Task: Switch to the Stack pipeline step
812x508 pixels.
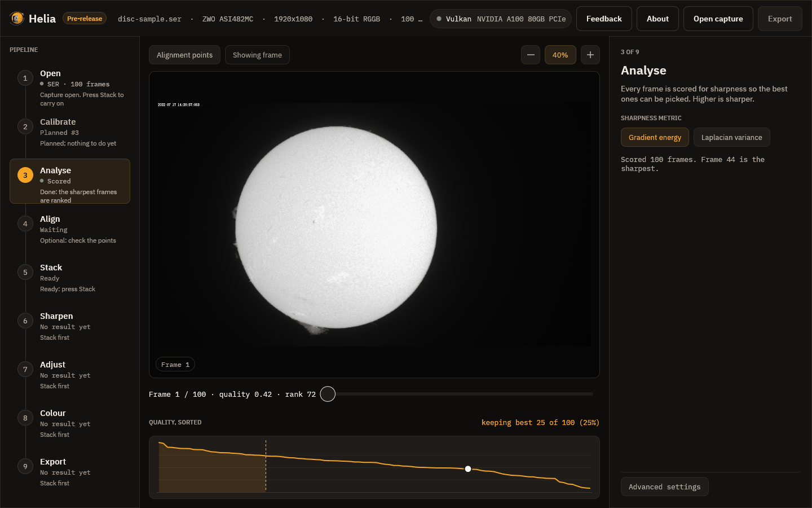Action: pos(70,278)
